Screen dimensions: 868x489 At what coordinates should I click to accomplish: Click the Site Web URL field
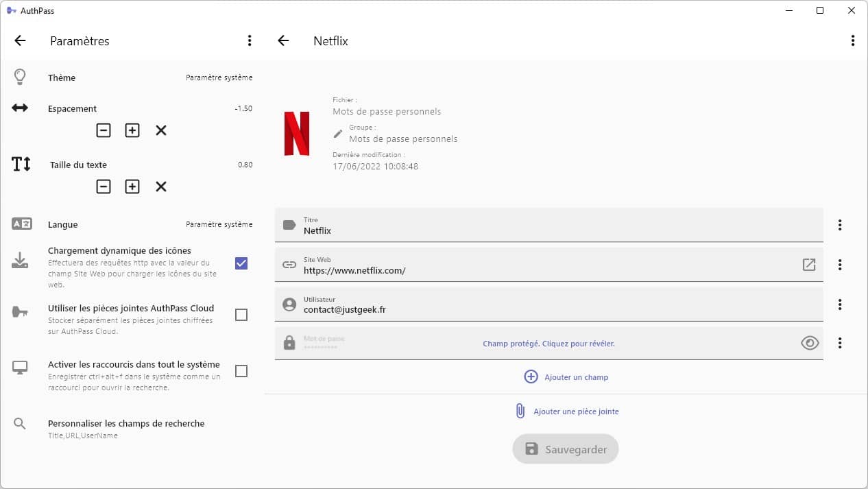[x=549, y=265]
